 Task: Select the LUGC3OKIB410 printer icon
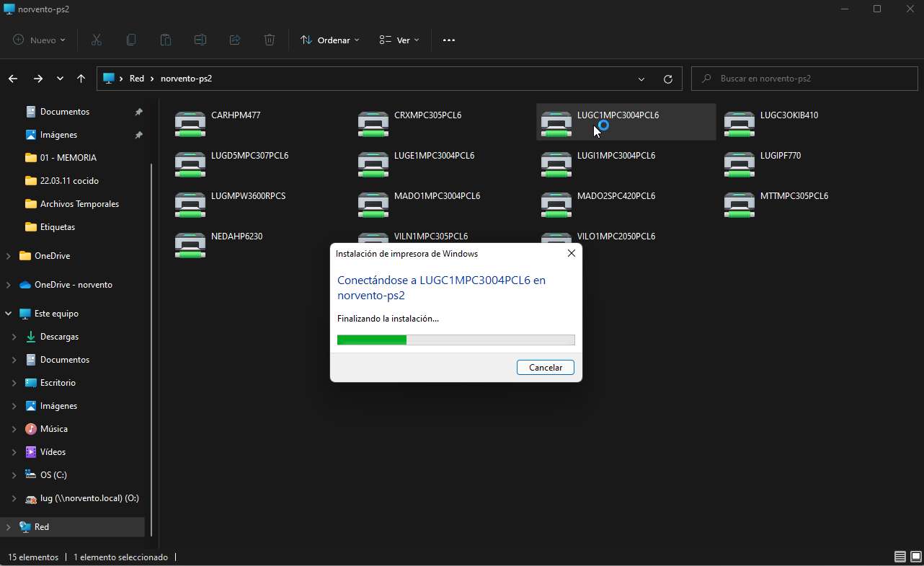739,123
